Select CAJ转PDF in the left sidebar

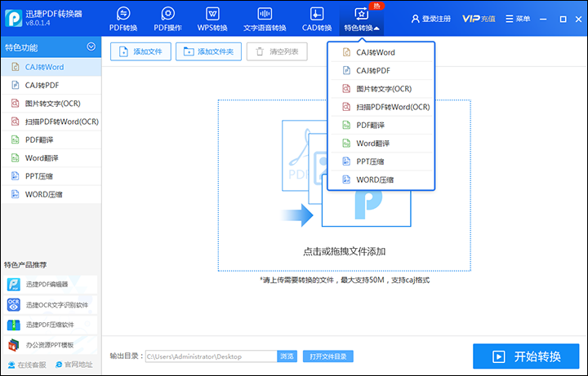tap(51, 86)
